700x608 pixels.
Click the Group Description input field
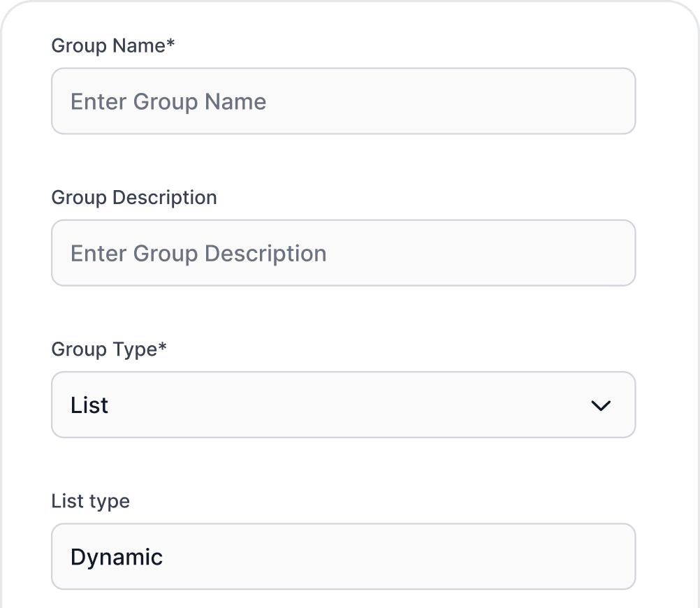[343, 252]
